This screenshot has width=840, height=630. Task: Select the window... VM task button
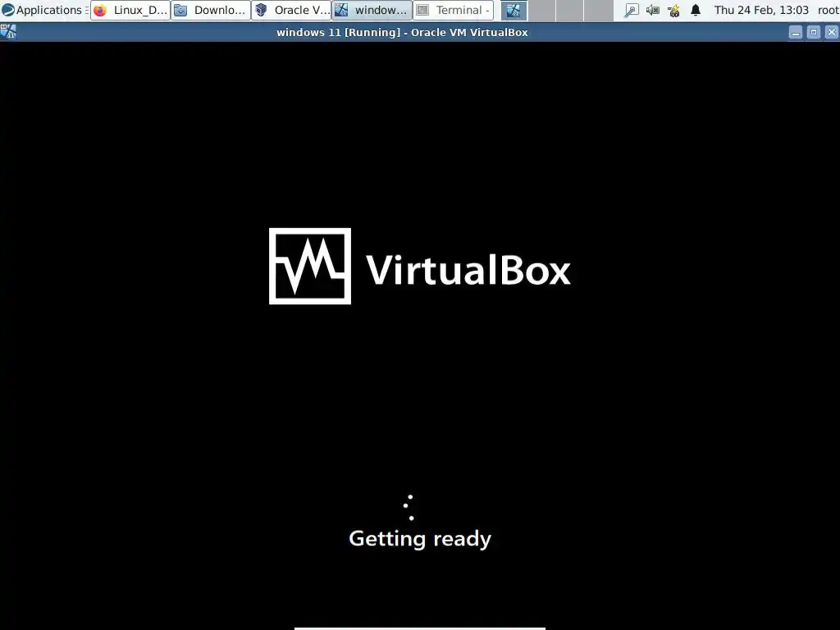[372, 10]
